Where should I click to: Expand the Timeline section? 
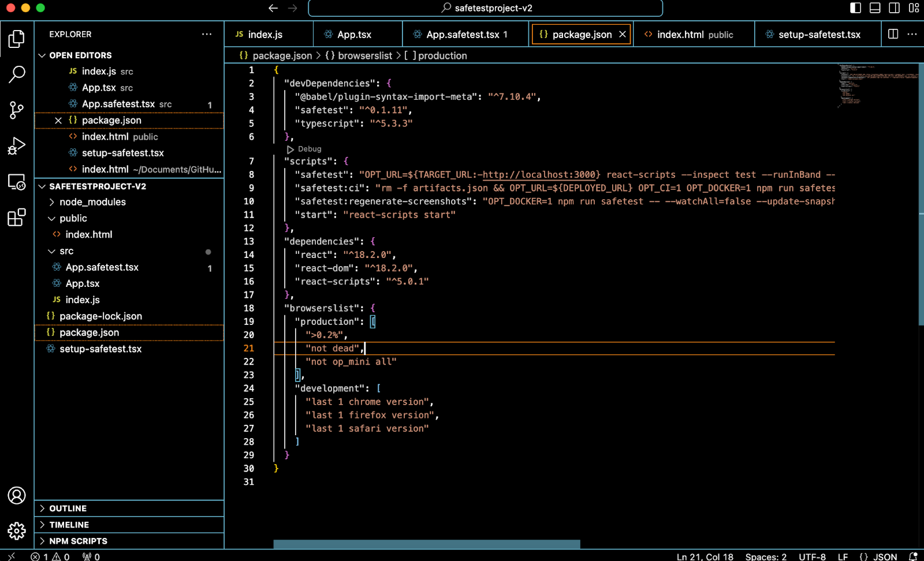click(129, 525)
